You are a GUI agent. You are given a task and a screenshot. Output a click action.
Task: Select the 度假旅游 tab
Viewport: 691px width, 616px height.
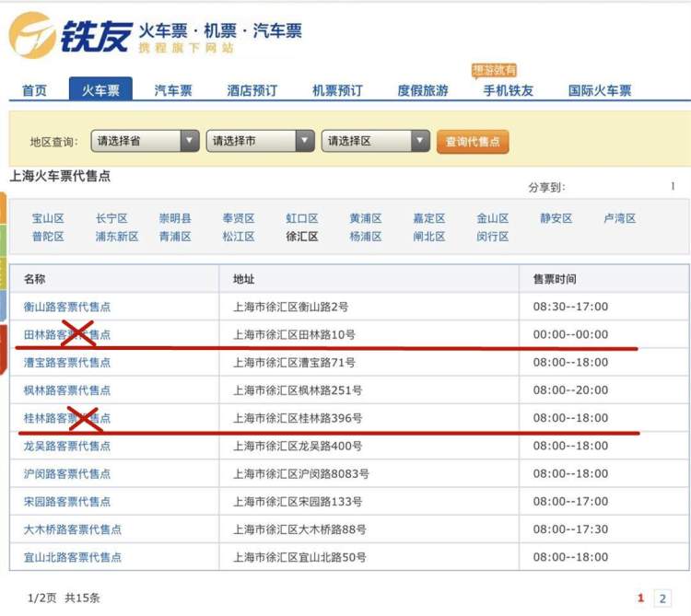[423, 90]
